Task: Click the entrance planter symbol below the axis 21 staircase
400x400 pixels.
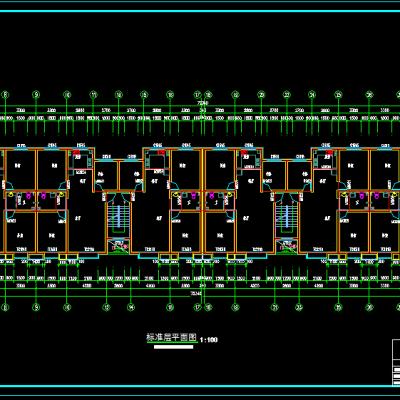Action: [x=287, y=247]
